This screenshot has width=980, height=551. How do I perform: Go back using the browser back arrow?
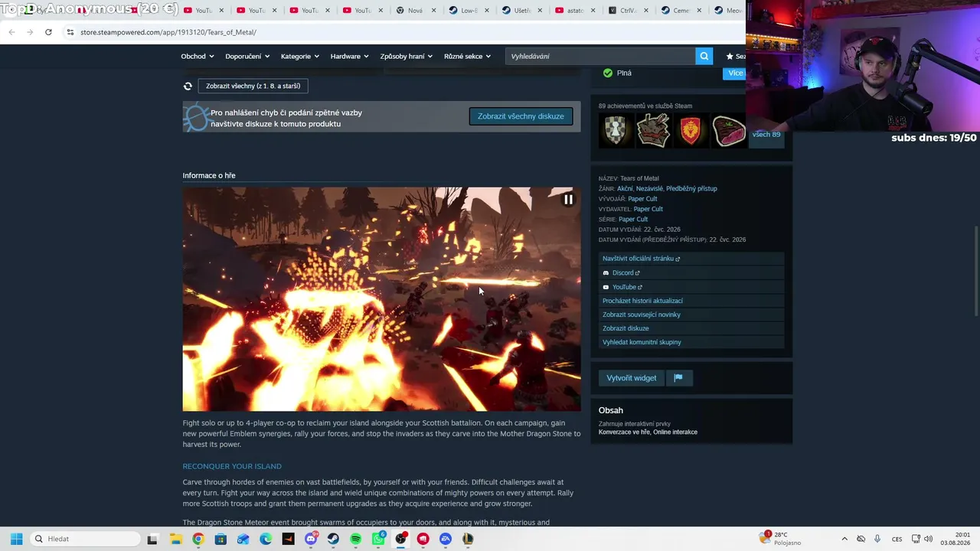click(x=11, y=32)
